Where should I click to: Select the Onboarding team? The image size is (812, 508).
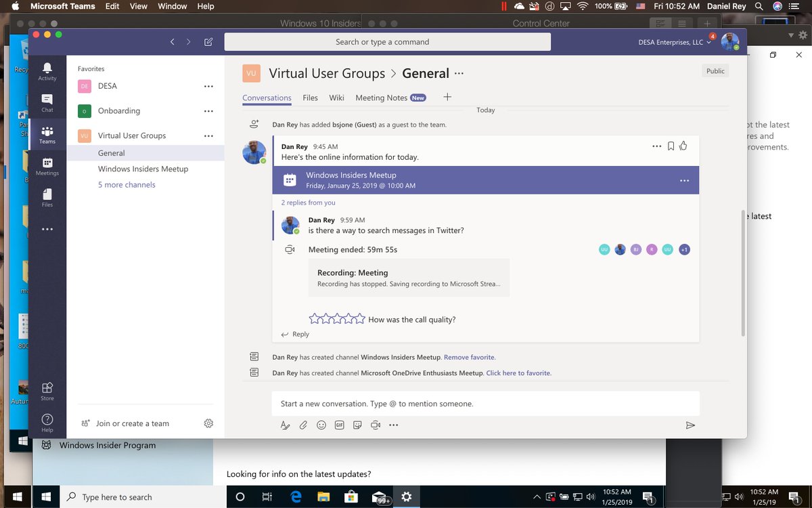(119, 111)
